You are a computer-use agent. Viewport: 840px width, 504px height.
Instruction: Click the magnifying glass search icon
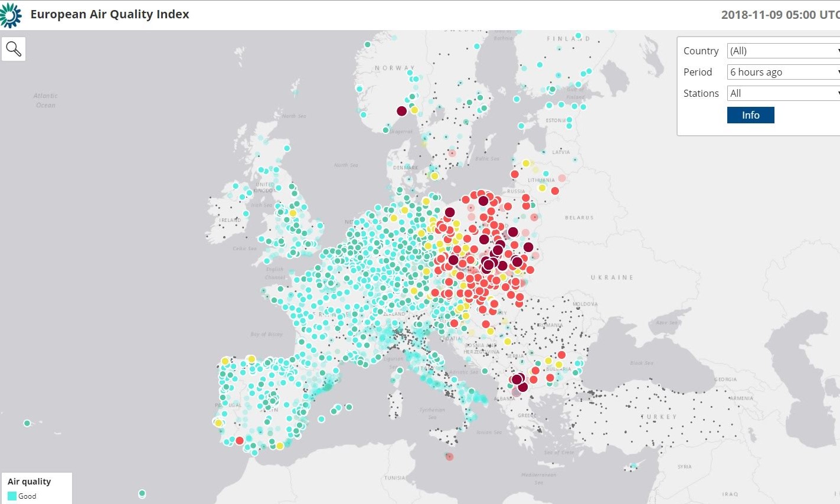[14, 48]
